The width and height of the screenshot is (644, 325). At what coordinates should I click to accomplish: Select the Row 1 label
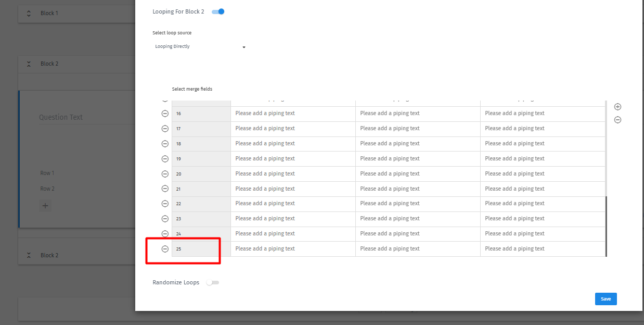click(x=47, y=173)
